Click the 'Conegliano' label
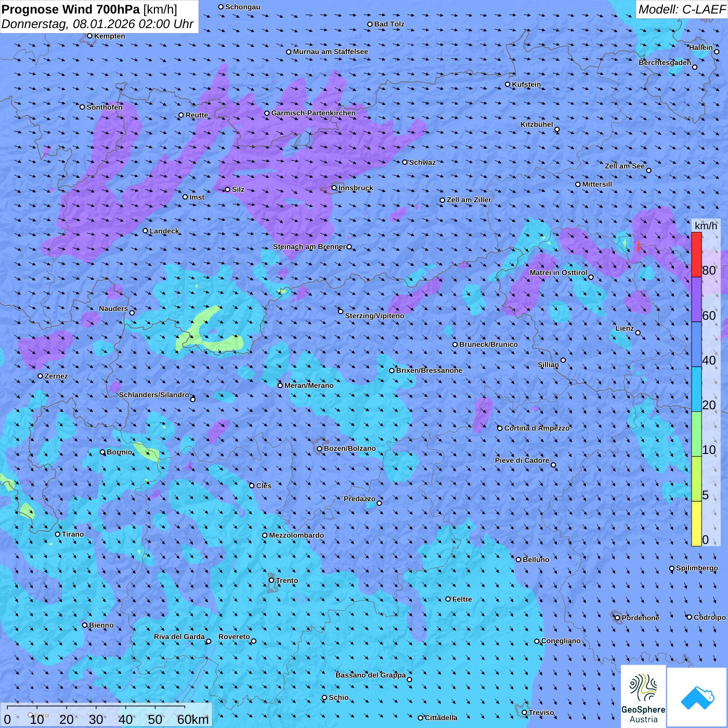728x728 pixels. pos(561,641)
